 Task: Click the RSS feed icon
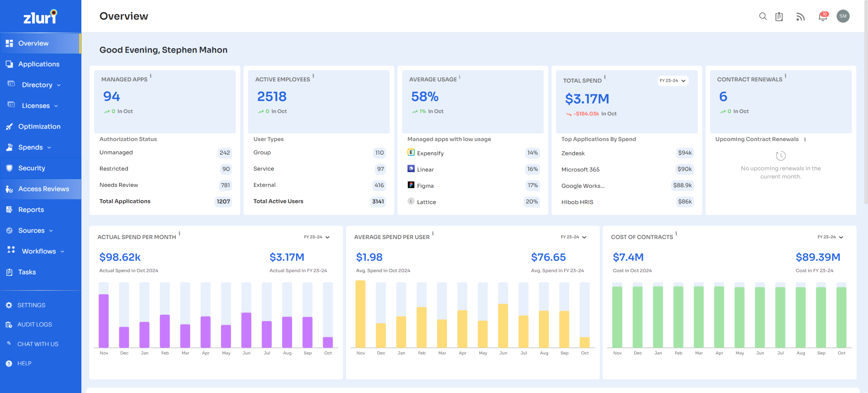pos(800,16)
